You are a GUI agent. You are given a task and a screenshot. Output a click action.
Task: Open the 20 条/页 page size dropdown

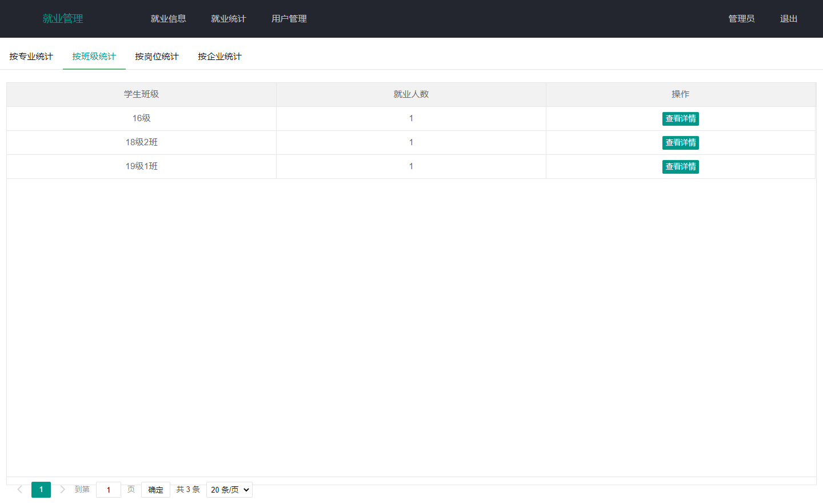click(229, 490)
